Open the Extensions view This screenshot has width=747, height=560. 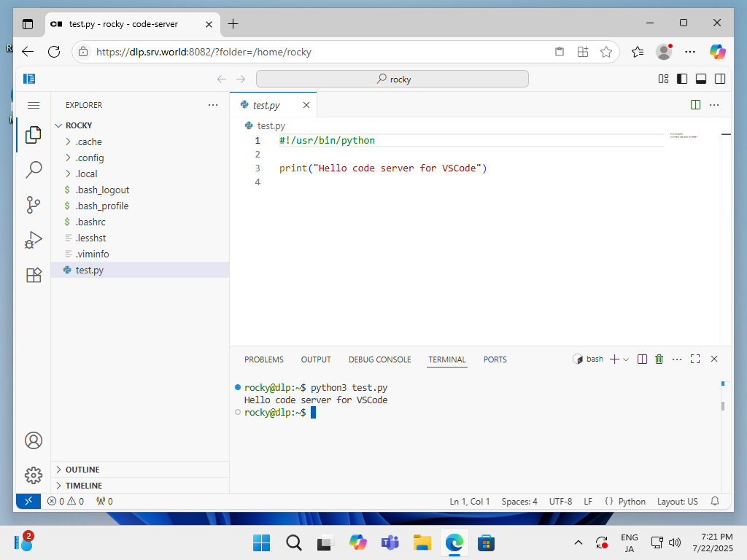[x=33, y=275]
